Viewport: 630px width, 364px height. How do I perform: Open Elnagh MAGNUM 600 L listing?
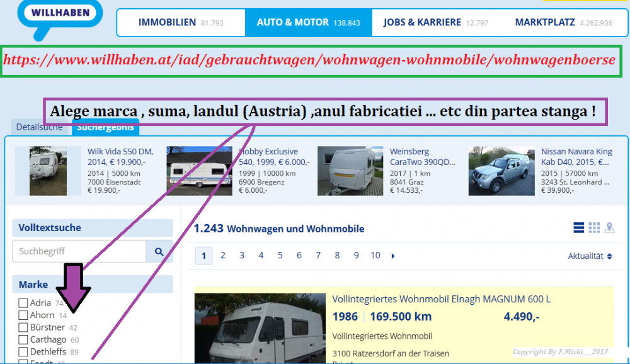click(x=441, y=299)
